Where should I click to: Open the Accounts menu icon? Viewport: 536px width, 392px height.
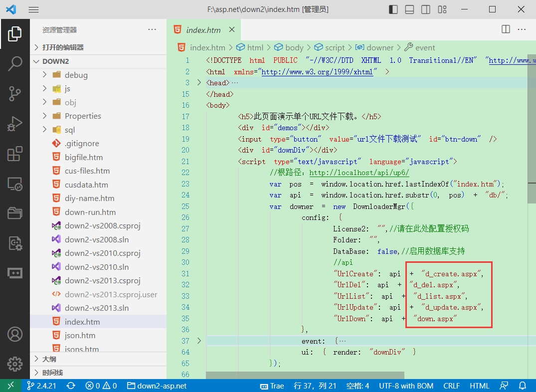14,334
